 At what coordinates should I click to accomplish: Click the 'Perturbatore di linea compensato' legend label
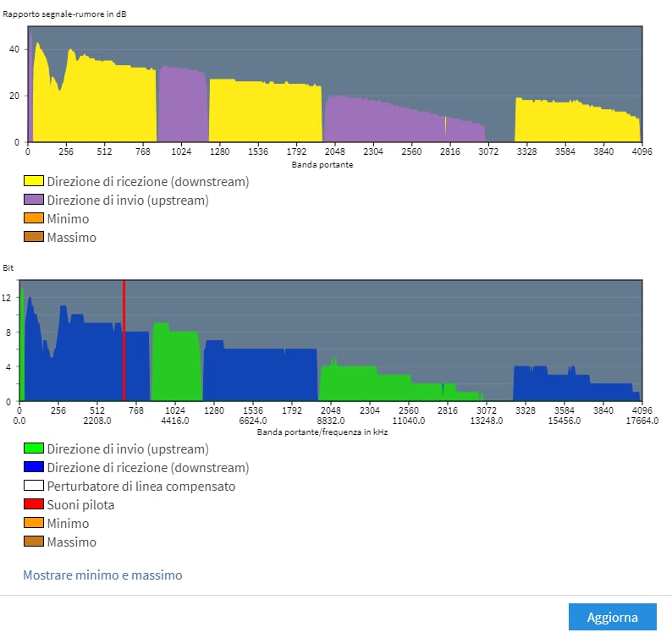[x=141, y=487]
